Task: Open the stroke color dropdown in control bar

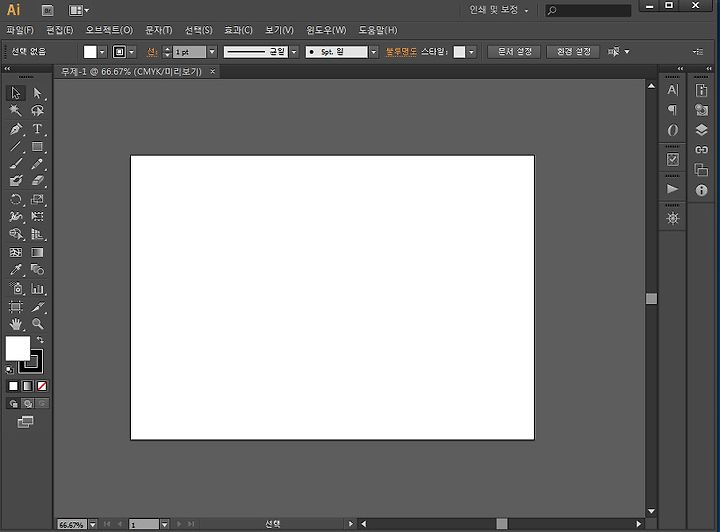Action: coord(132,52)
